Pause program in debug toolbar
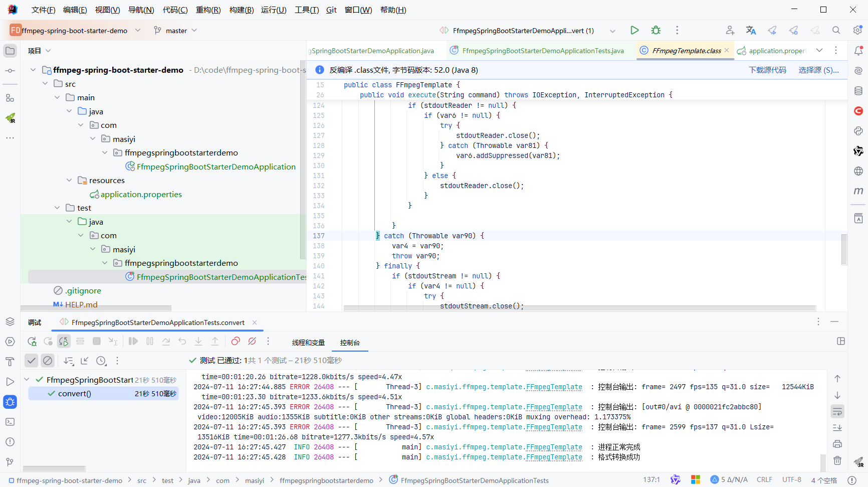Screen dimensions: 868x487 [150, 341]
